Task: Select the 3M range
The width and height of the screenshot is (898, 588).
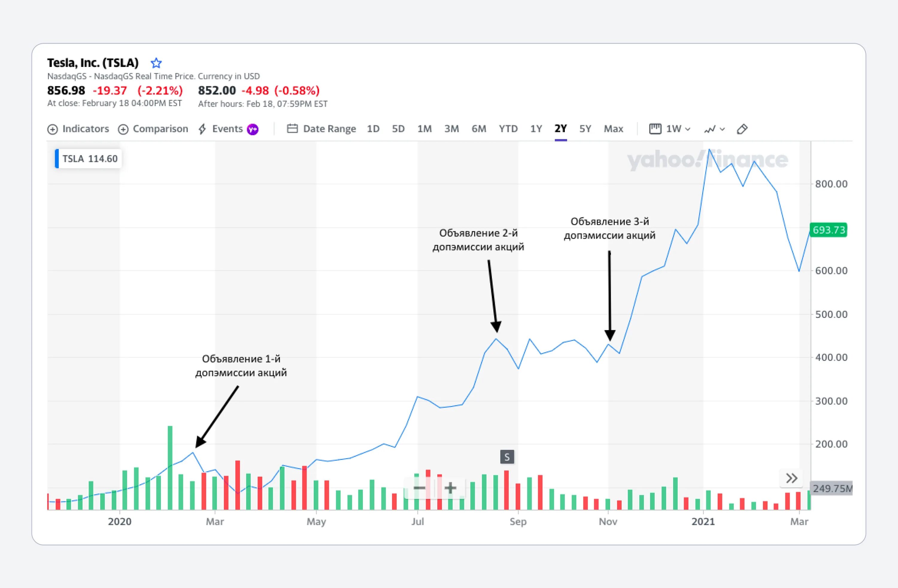Action: click(x=452, y=129)
